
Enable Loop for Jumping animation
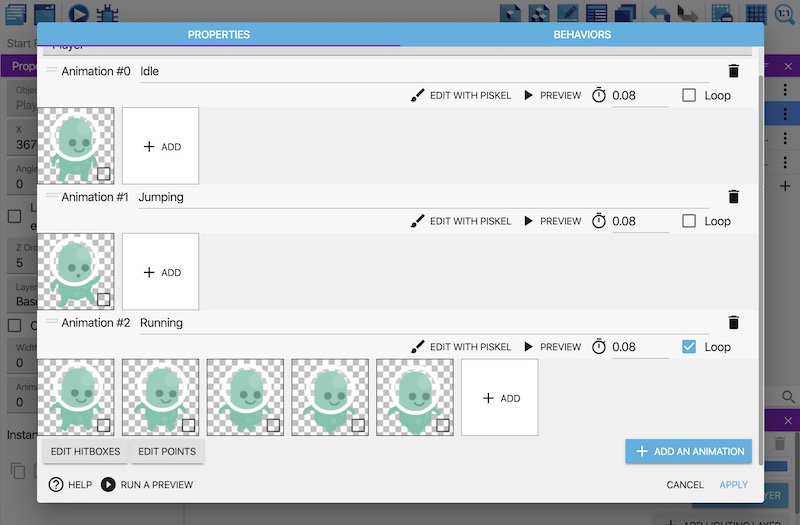pyautogui.click(x=689, y=221)
